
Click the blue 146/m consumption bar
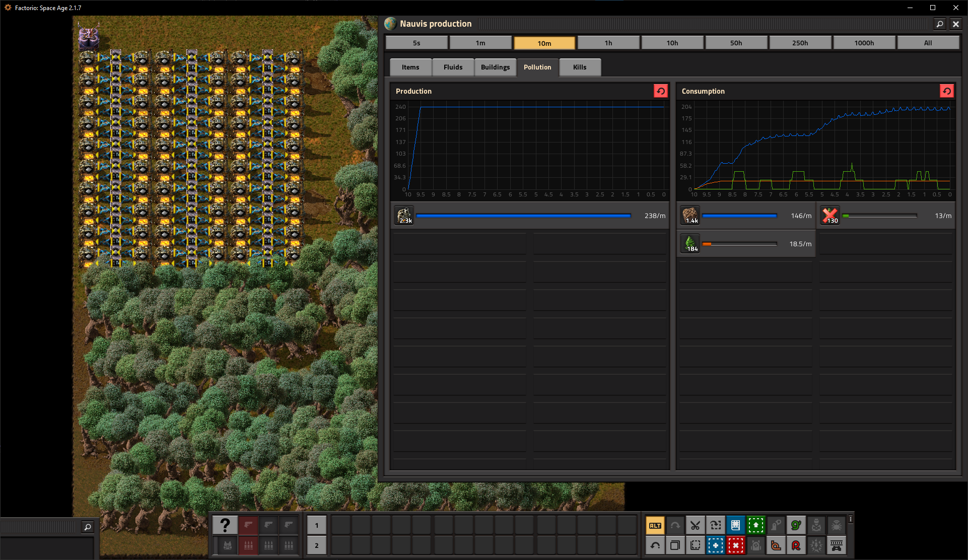pyautogui.click(x=739, y=216)
